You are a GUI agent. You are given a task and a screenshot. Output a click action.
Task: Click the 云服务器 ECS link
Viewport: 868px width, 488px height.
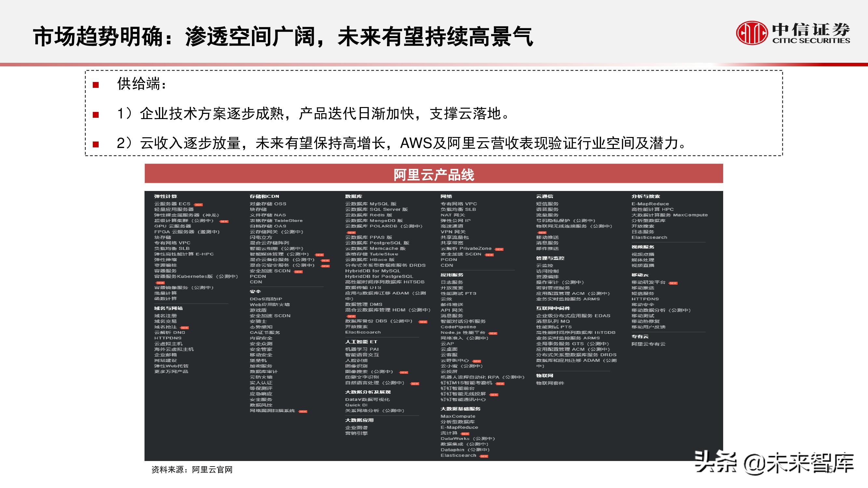coord(172,204)
